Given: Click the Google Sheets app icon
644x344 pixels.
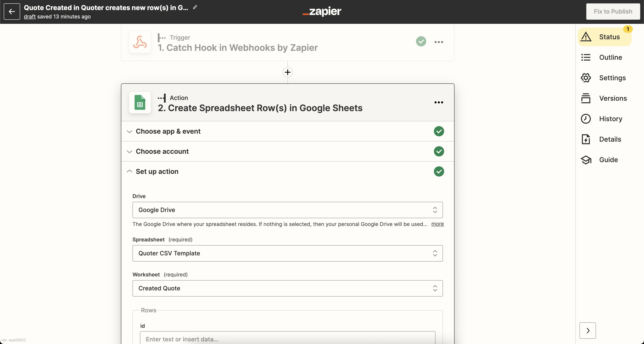Looking at the screenshot, I should click(x=140, y=102).
